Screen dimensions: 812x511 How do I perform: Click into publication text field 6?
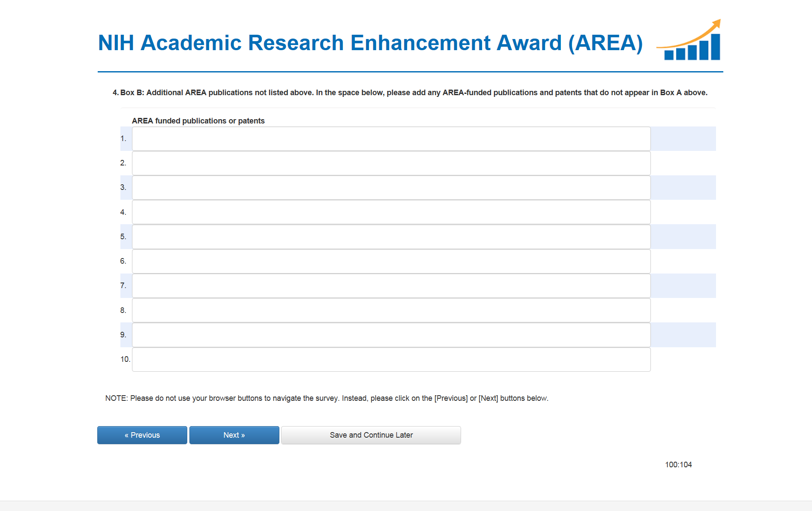click(391, 262)
